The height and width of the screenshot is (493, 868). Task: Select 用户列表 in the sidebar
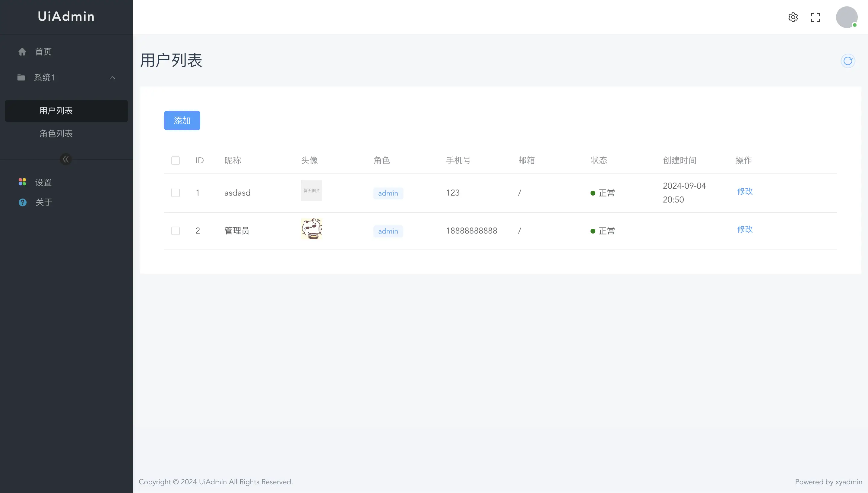click(x=56, y=111)
